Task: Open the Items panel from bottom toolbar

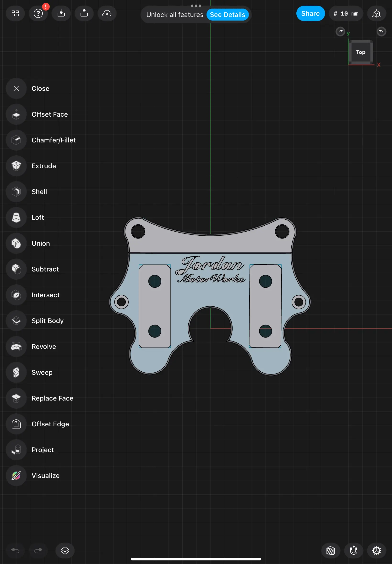Action: coord(65,550)
